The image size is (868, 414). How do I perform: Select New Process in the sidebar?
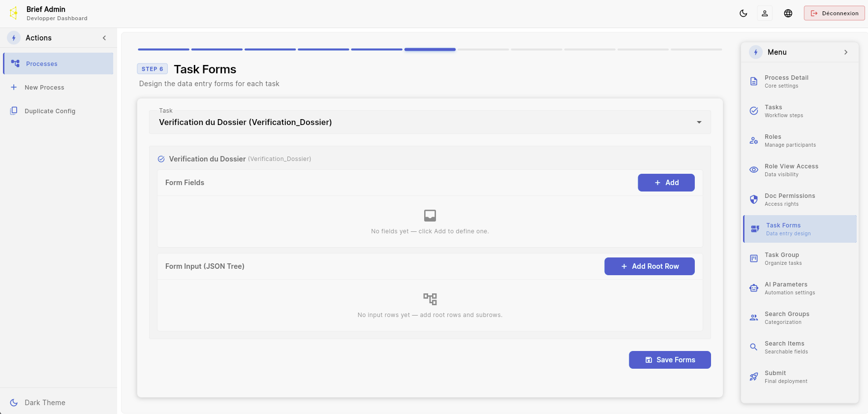[58, 87]
